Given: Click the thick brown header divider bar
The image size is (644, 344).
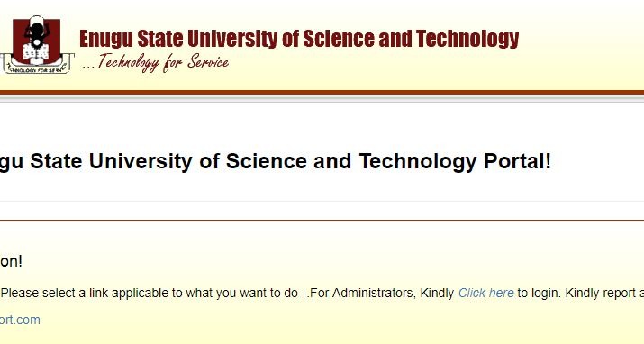Looking at the screenshot, I should [322, 93].
